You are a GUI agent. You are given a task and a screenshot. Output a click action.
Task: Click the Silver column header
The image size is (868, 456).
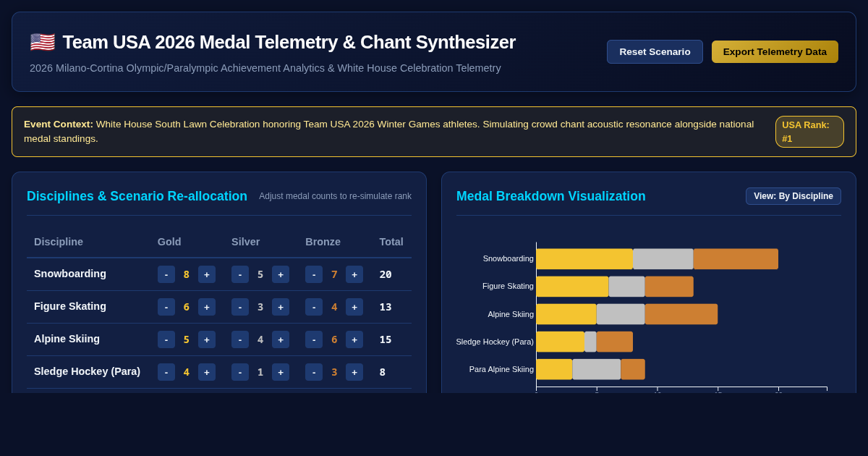(245, 242)
